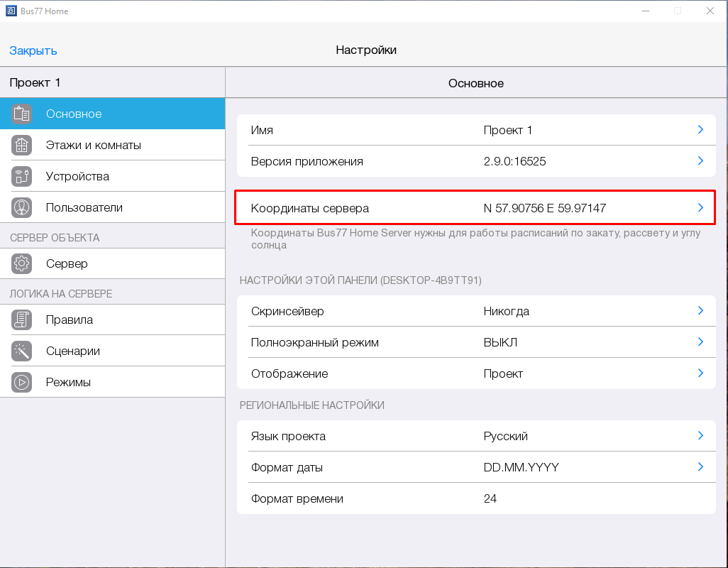728x568 pixels.
Task: Click the Правила rules icon
Action: click(x=22, y=319)
